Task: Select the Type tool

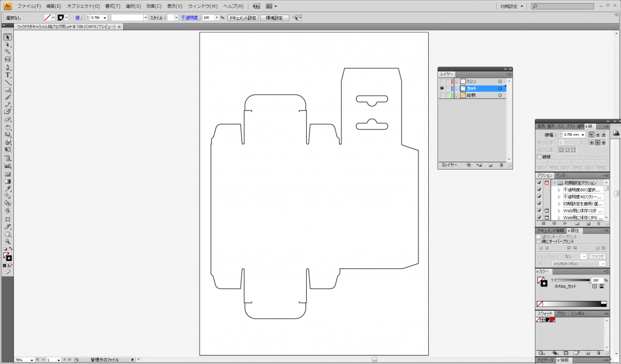Action: pos(8,74)
